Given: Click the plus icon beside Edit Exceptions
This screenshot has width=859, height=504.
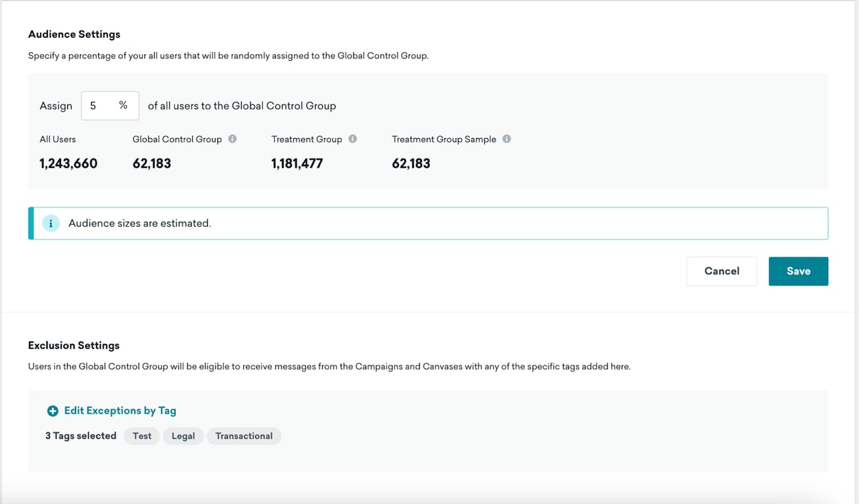Looking at the screenshot, I should point(52,411).
